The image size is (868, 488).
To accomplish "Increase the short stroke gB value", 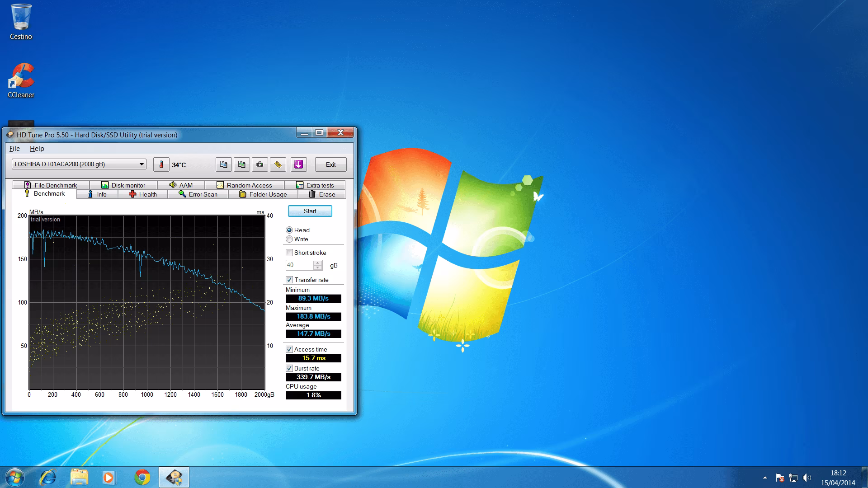I will click(x=318, y=263).
